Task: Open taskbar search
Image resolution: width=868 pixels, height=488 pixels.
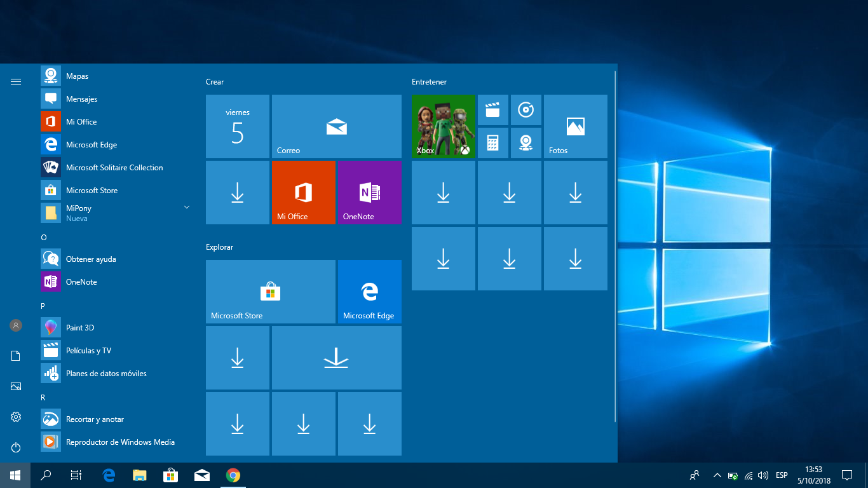Action: point(46,475)
